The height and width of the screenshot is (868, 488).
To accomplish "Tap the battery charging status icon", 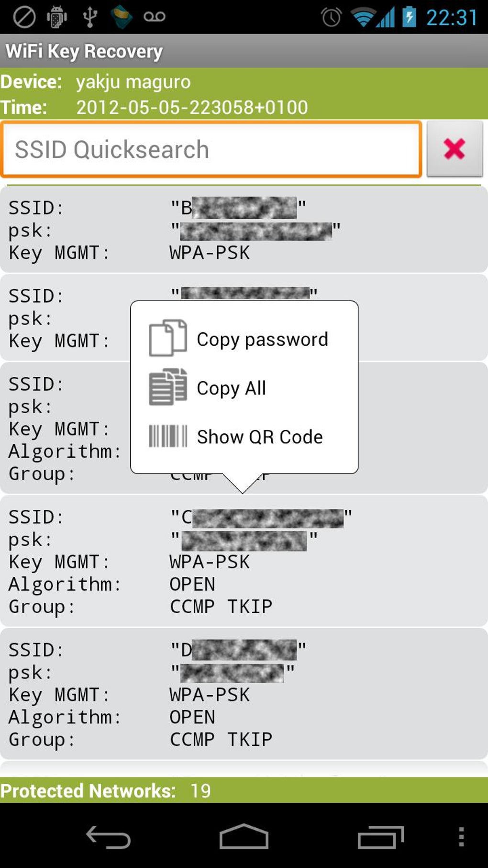I will tap(409, 17).
